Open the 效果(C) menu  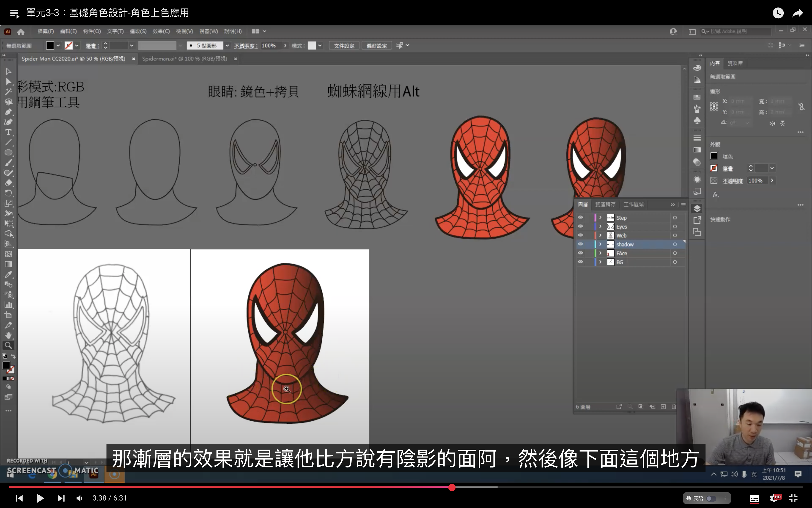(161, 31)
